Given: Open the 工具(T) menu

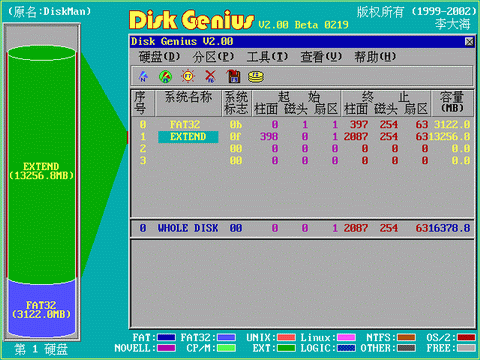Looking at the screenshot, I should coord(267,57).
